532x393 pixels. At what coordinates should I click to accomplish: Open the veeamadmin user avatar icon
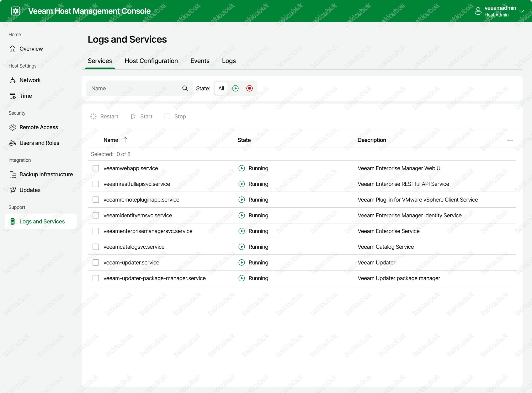pos(478,11)
